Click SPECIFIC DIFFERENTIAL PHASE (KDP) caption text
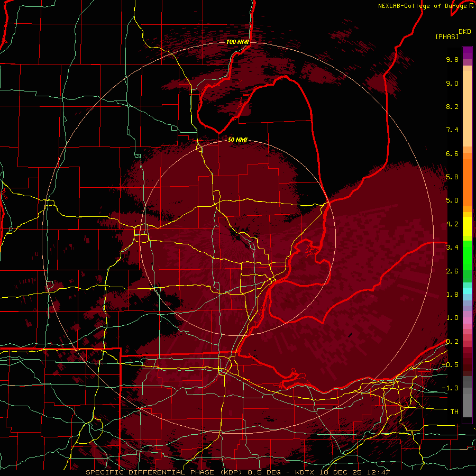Image resolution: width=476 pixels, height=476 pixels. (164, 472)
